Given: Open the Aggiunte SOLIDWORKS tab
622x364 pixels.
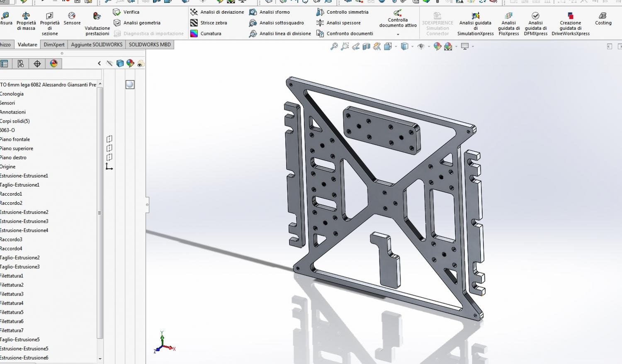Looking at the screenshot, I should pos(97,44).
